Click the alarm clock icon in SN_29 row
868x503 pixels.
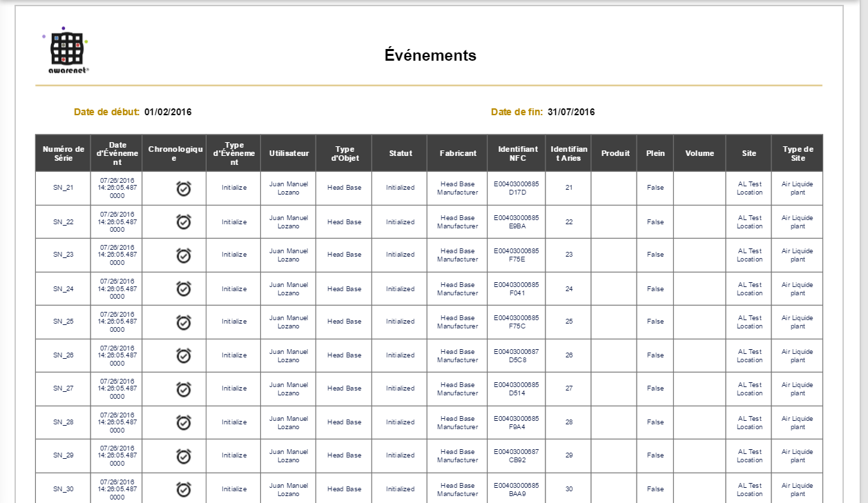click(x=184, y=456)
